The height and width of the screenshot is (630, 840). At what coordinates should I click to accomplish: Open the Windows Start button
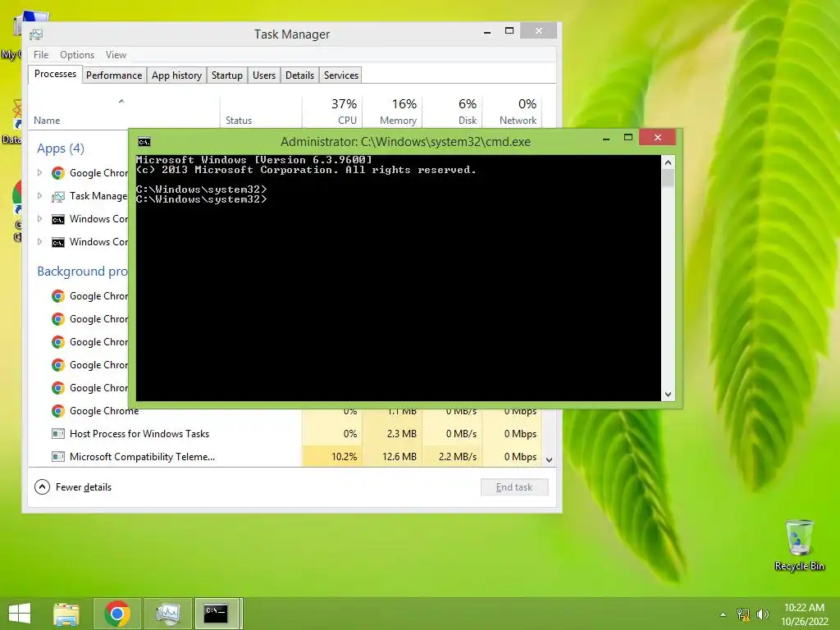[x=20, y=614]
